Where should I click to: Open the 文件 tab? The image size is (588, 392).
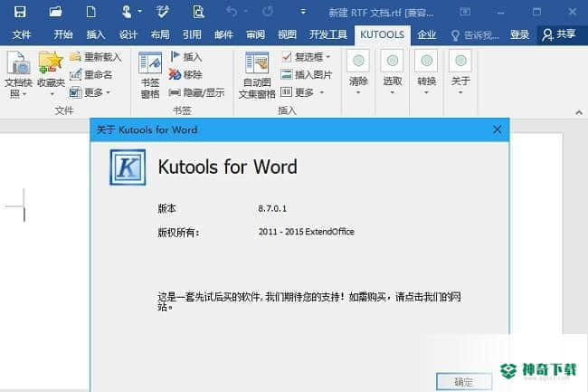22,35
